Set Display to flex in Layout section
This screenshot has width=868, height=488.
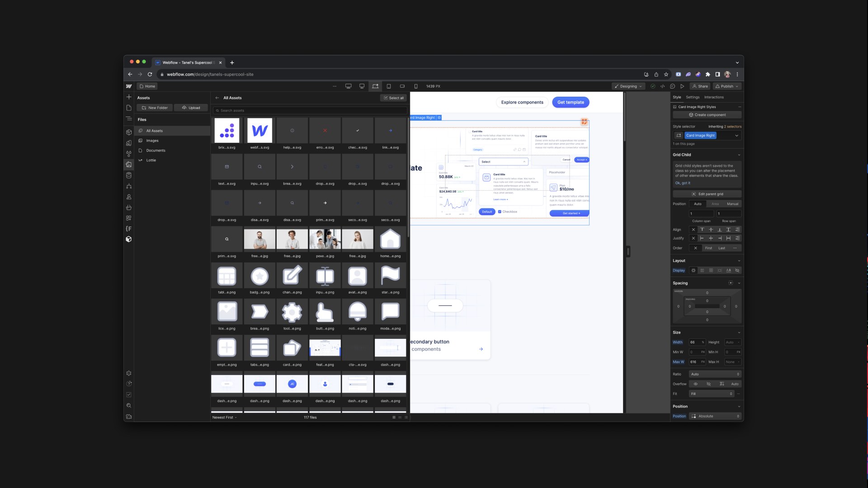click(x=702, y=270)
